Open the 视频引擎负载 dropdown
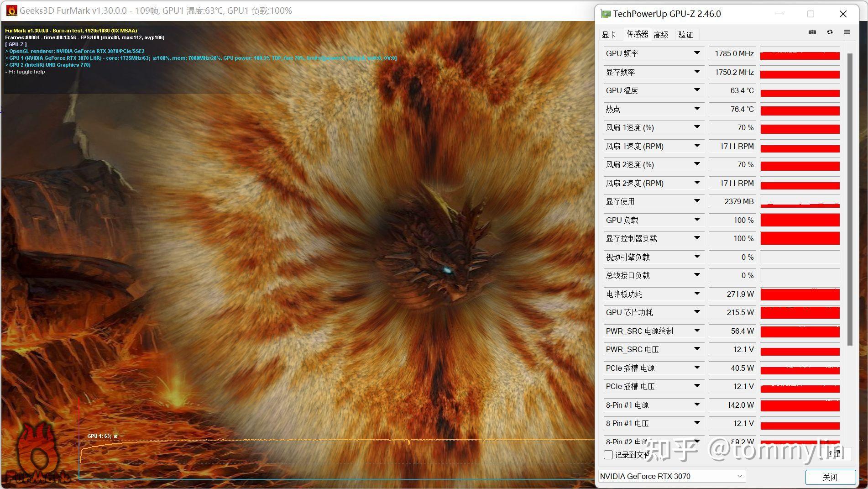Viewport: 868px width, 489px height. (697, 257)
